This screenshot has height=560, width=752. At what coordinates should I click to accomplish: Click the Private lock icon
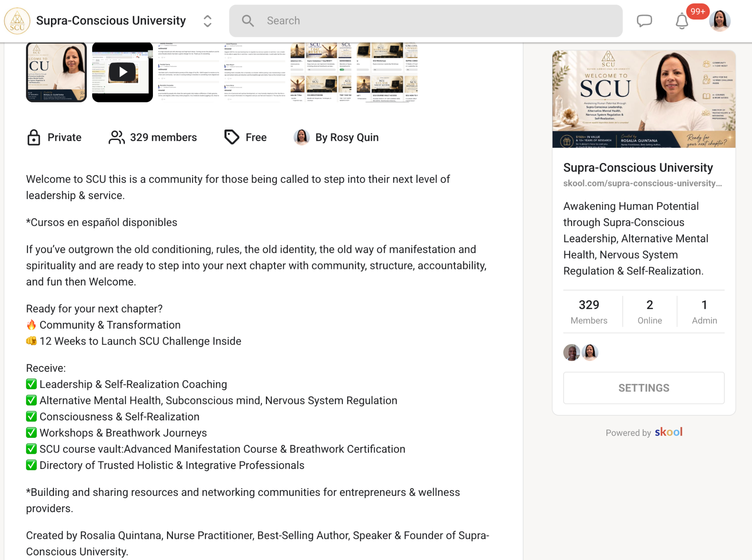[x=34, y=137]
